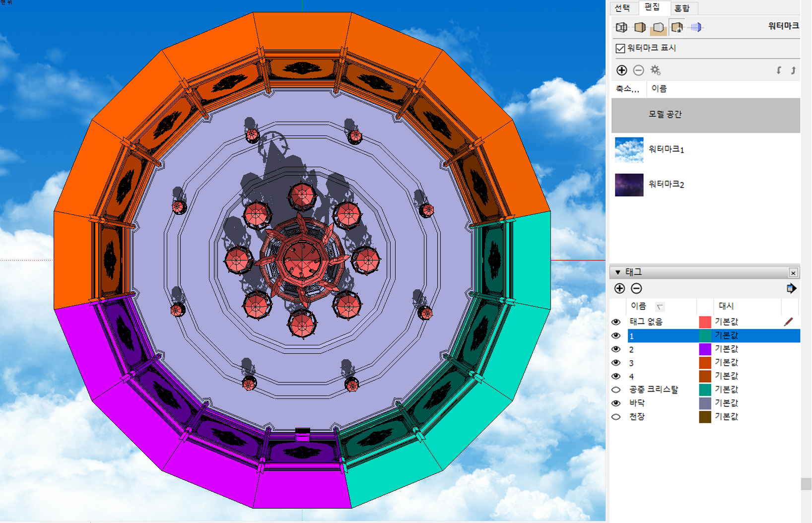This screenshot has width=812, height=523.
Task: Open the Background settings icon in Styles
Action: click(658, 27)
